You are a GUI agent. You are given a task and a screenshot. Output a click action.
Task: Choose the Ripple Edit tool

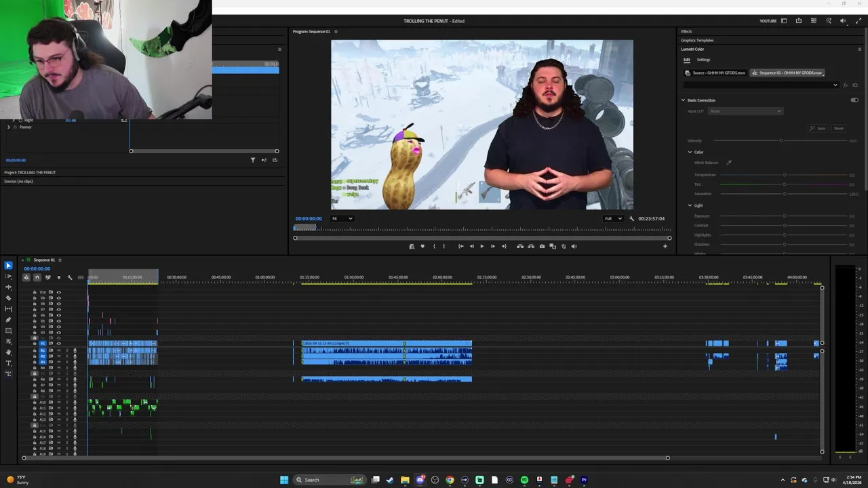coord(8,287)
